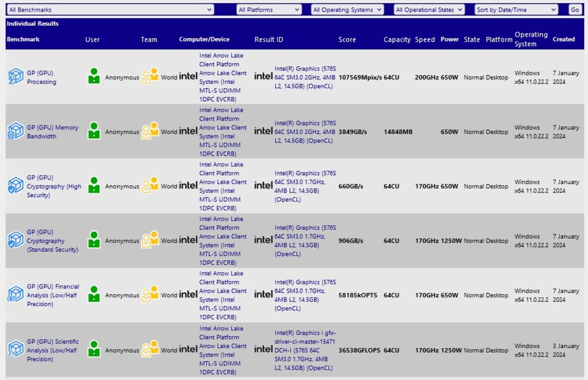Click the Result ID column header

269,39
